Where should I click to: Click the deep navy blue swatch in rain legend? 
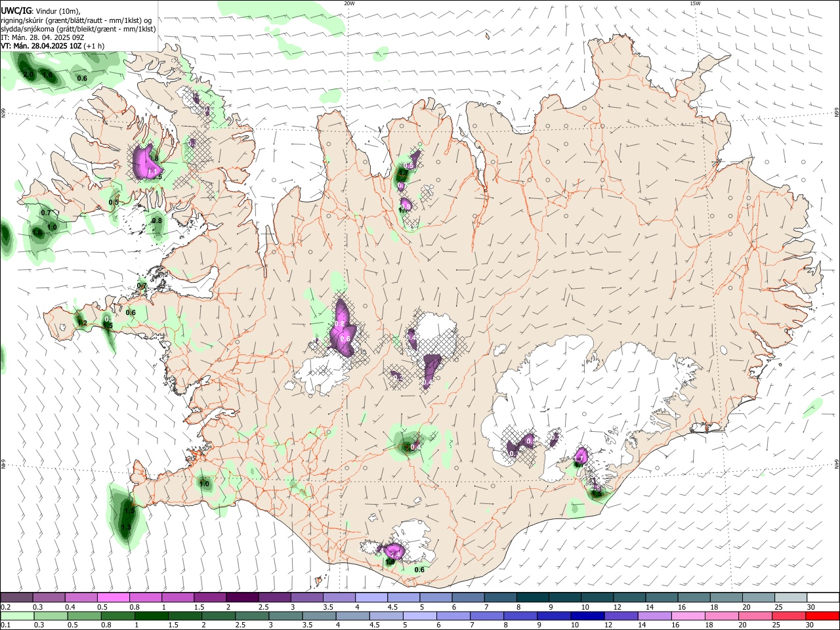587,616
